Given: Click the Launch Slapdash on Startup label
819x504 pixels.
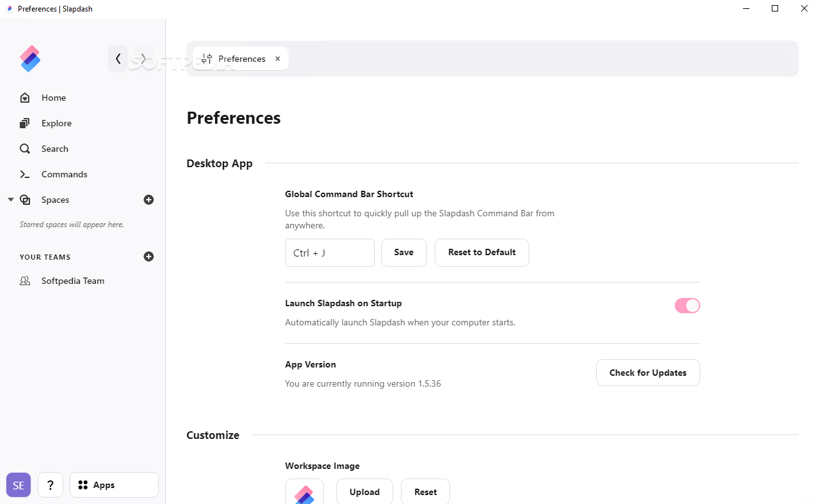Looking at the screenshot, I should point(343,303).
